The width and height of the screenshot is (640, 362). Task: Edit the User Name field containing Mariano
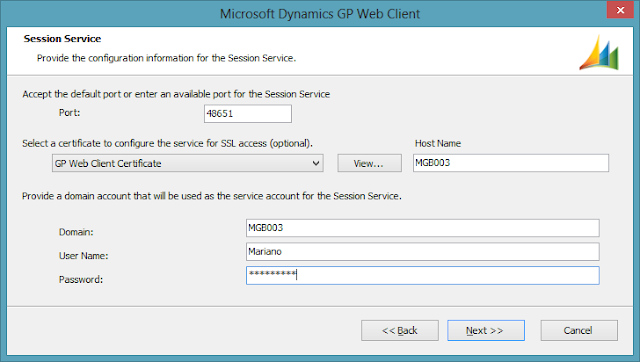[x=422, y=251]
